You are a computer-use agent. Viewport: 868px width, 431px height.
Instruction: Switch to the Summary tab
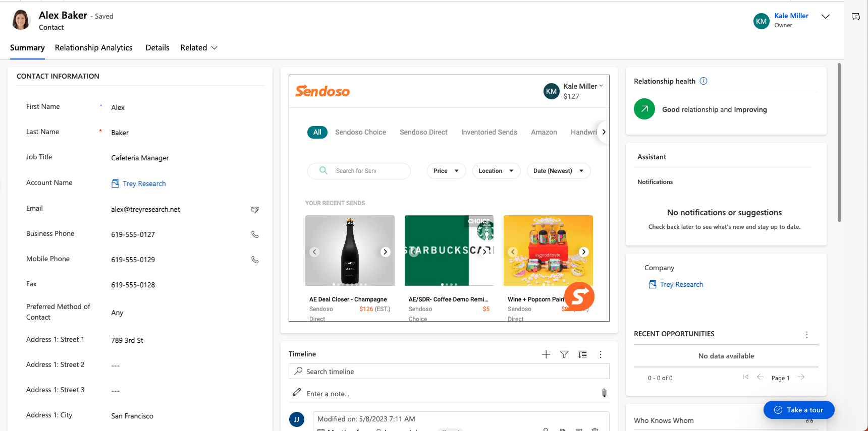coord(27,48)
